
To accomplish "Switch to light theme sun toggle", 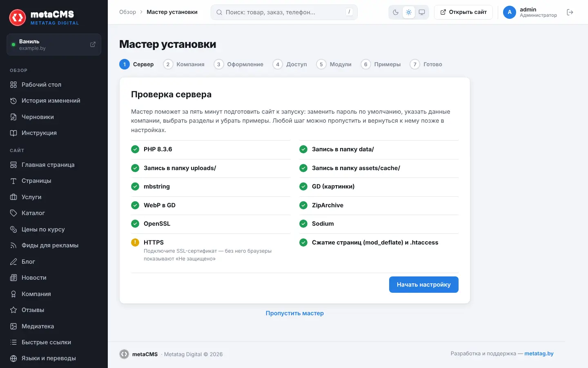I will coord(409,12).
